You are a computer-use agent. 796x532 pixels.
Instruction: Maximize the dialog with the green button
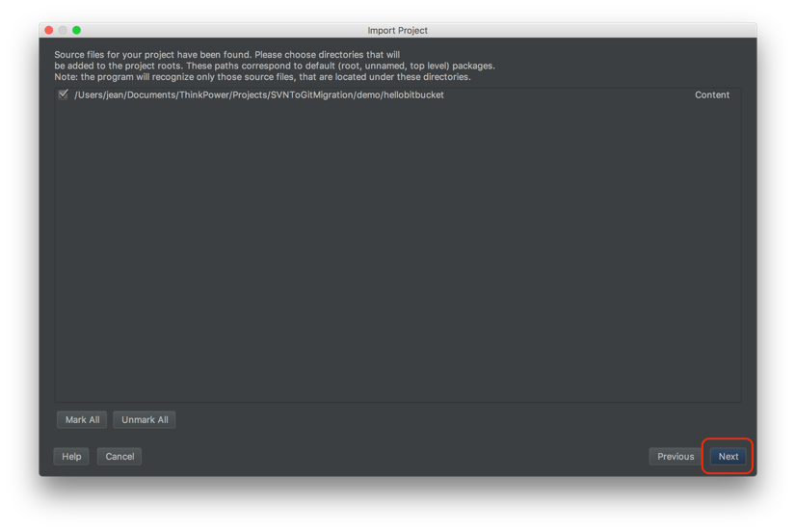(x=77, y=30)
